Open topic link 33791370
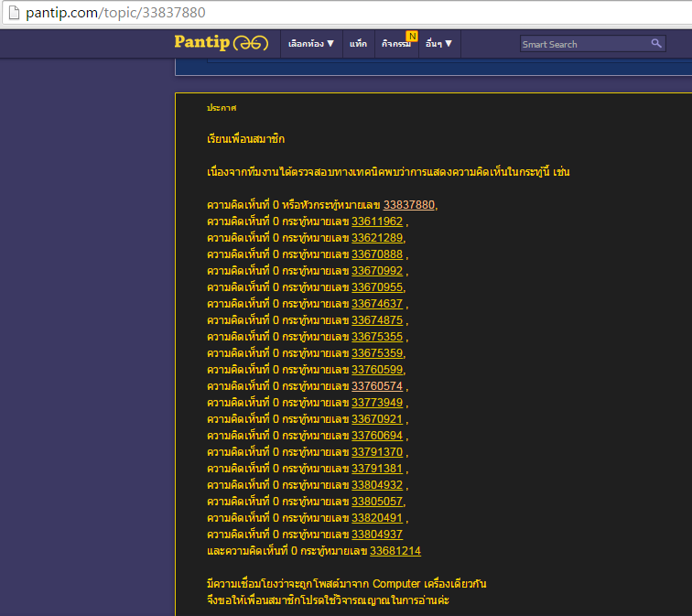The height and width of the screenshot is (616, 692). pyautogui.click(x=377, y=452)
